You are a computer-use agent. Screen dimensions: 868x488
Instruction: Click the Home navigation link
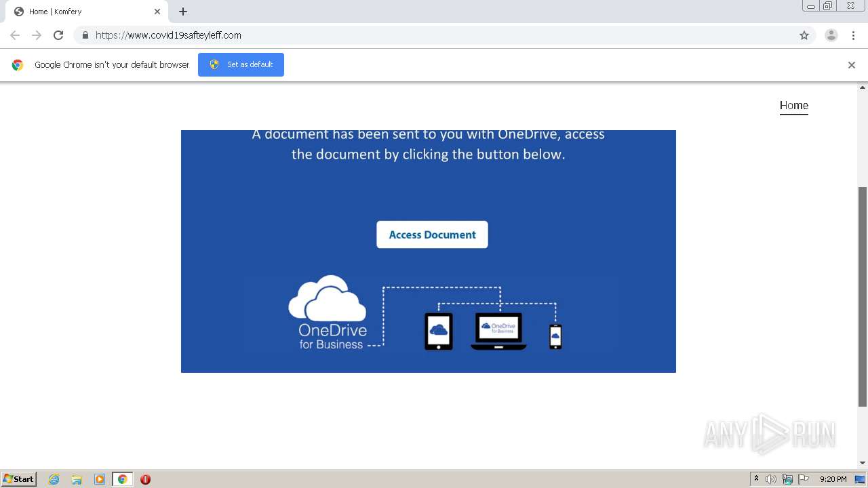[794, 106]
